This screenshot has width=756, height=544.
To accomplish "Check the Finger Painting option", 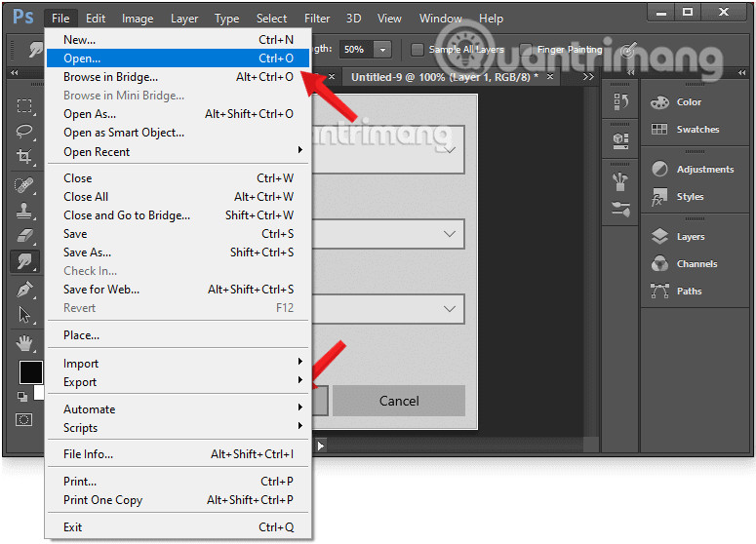I will point(527,50).
